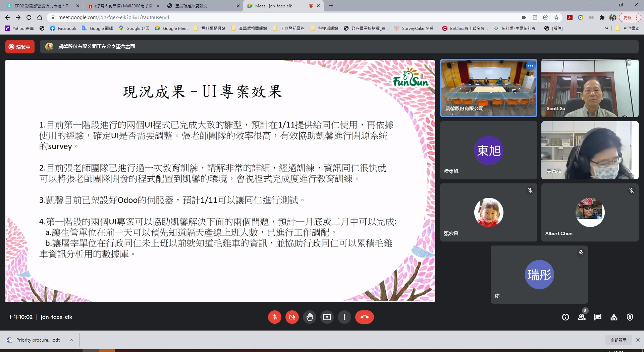The width and height of the screenshot is (644, 352).
Task: Toggle the camera on/off button
Action: (292, 317)
